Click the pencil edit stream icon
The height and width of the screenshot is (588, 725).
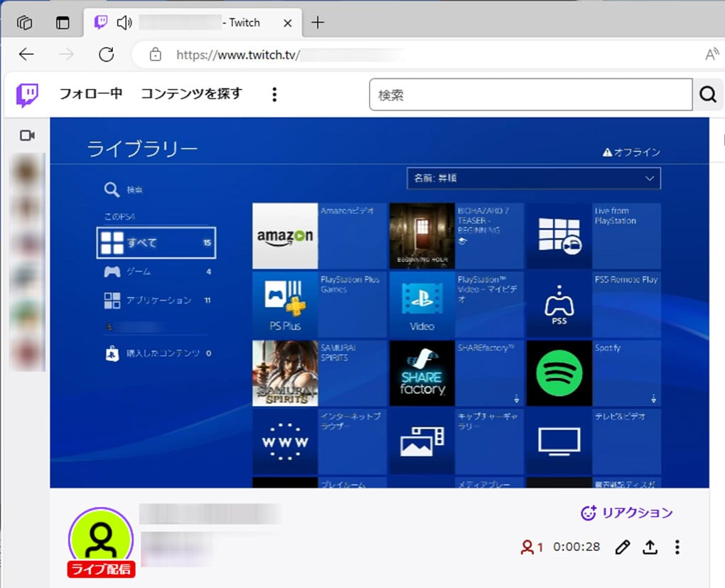[623, 547]
